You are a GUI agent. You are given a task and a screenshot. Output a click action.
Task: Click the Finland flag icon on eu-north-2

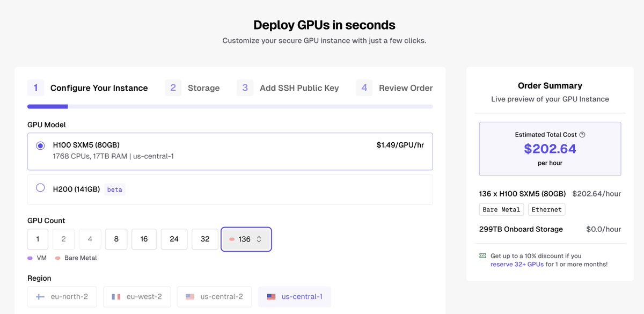pyautogui.click(x=40, y=297)
